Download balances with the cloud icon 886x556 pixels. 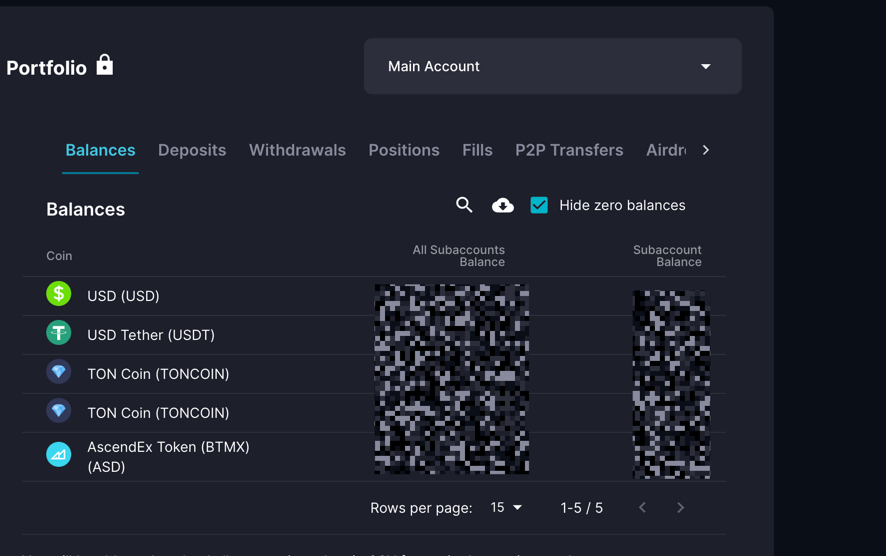click(x=502, y=205)
